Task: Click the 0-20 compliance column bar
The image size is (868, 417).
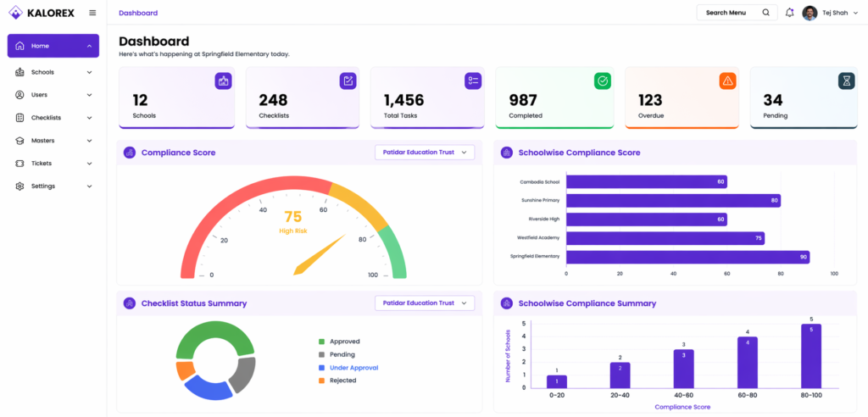Action: 557,381
